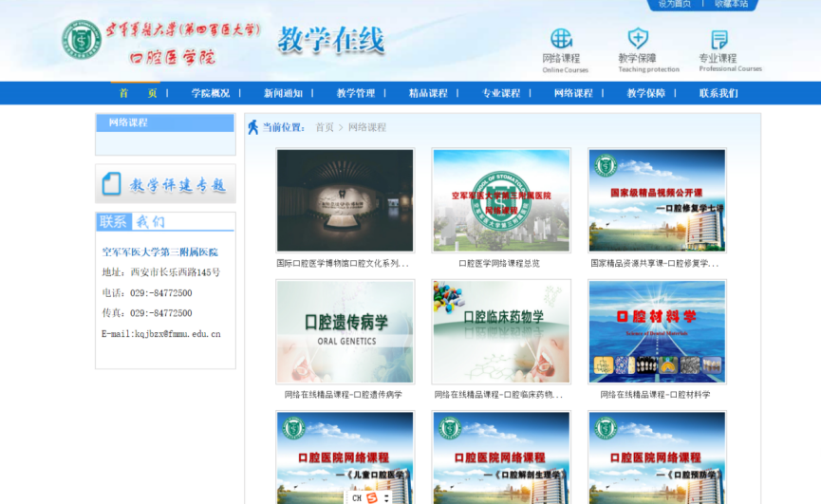Click the 网络课程 Online Courses globe icon
The width and height of the screenshot is (821, 504).
point(562,39)
